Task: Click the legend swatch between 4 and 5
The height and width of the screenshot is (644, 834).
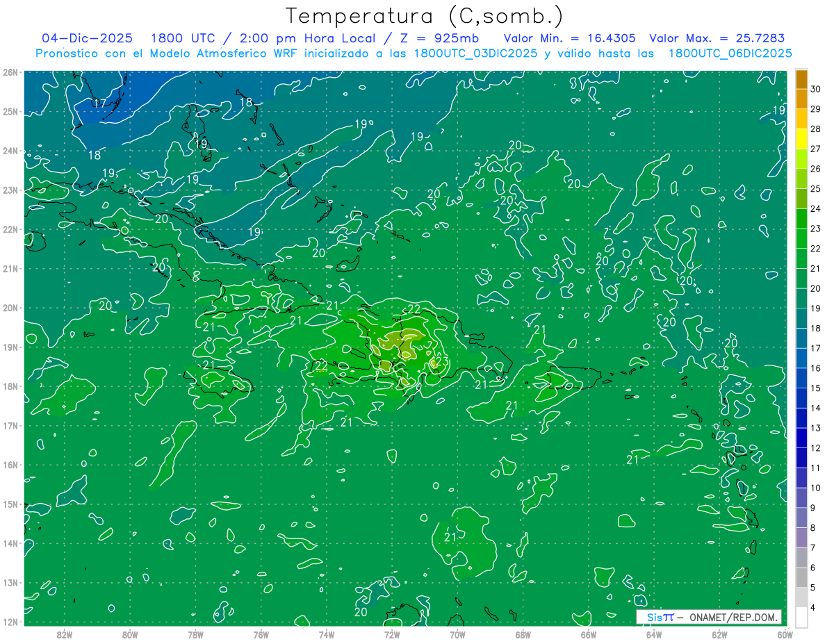Action: [x=801, y=597]
